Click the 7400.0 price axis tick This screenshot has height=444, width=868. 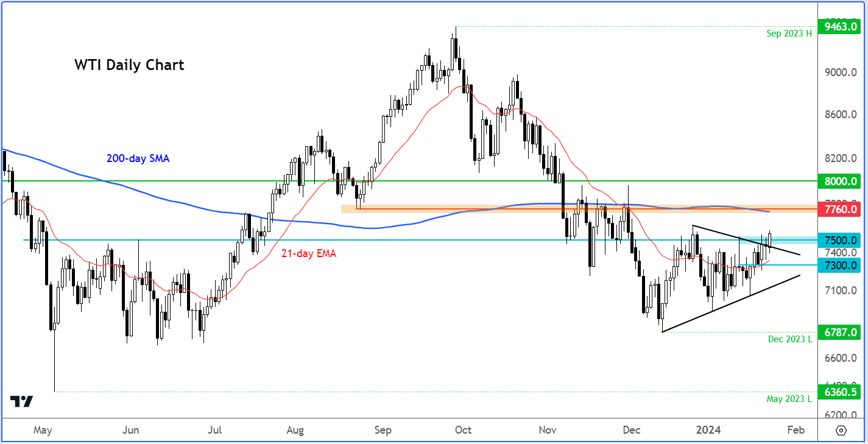pos(840,252)
